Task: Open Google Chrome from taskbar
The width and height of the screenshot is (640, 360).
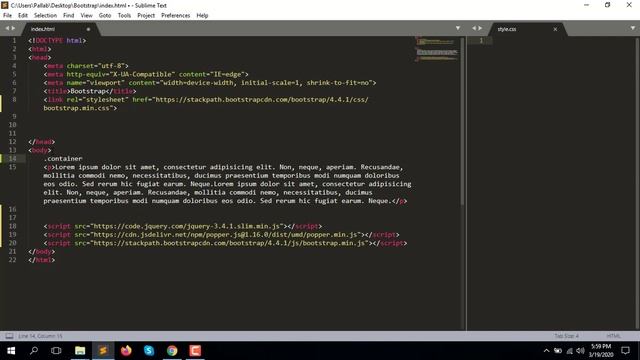Action: point(172,350)
